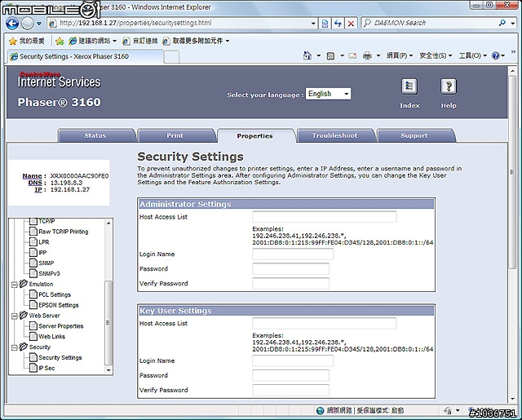The width and height of the screenshot is (522, 420).
Task: Click the Key User Verify Password field
Action: [x=290, y=390]
